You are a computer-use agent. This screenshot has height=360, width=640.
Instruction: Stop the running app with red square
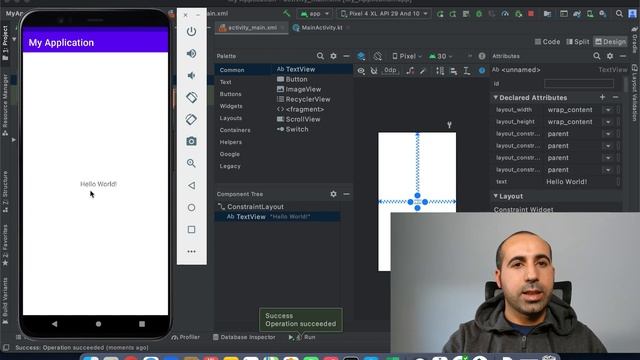point(531,13)
